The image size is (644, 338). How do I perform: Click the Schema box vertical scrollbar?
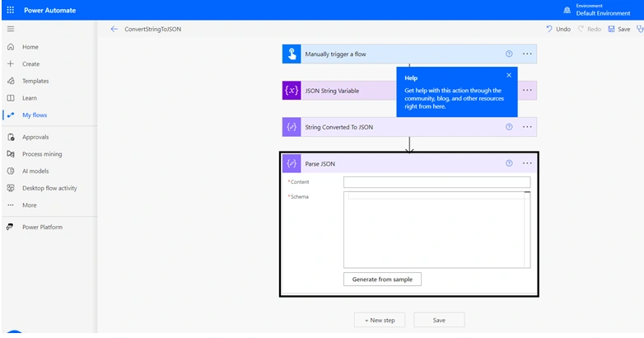pos(527,230)
